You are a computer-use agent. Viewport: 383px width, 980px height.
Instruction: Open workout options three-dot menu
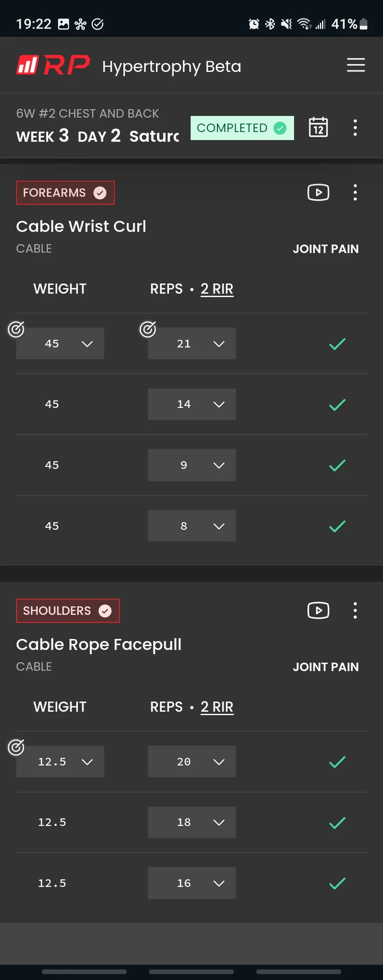(x=355, y=127)
